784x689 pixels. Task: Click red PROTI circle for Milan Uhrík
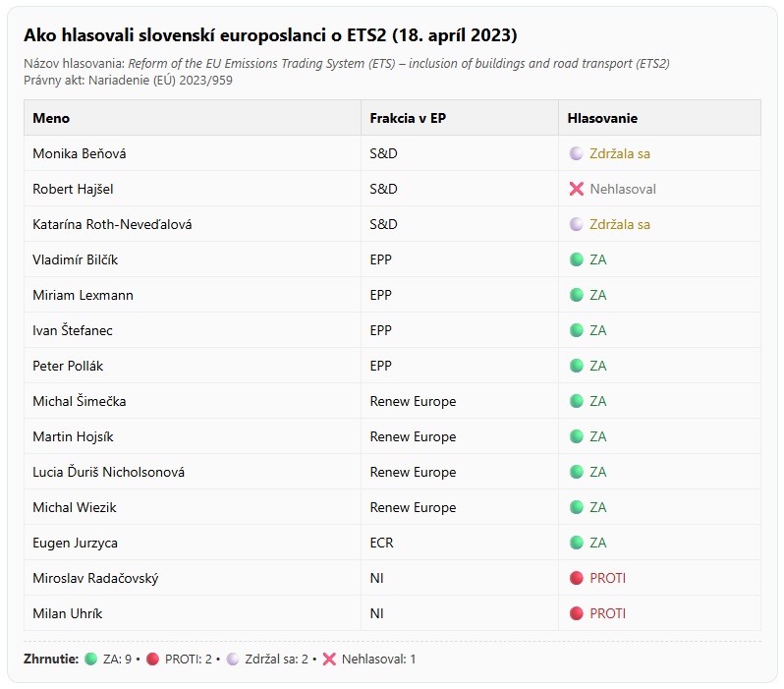tap(577, 613)
